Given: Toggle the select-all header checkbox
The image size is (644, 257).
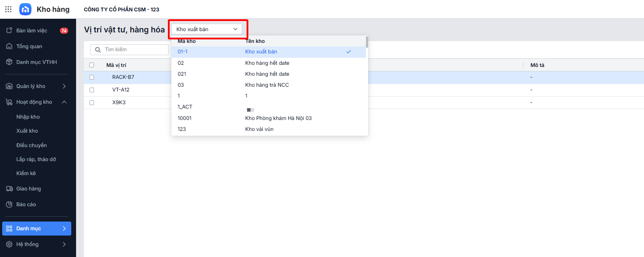Looking at the screenshot, I should point(92,65).
